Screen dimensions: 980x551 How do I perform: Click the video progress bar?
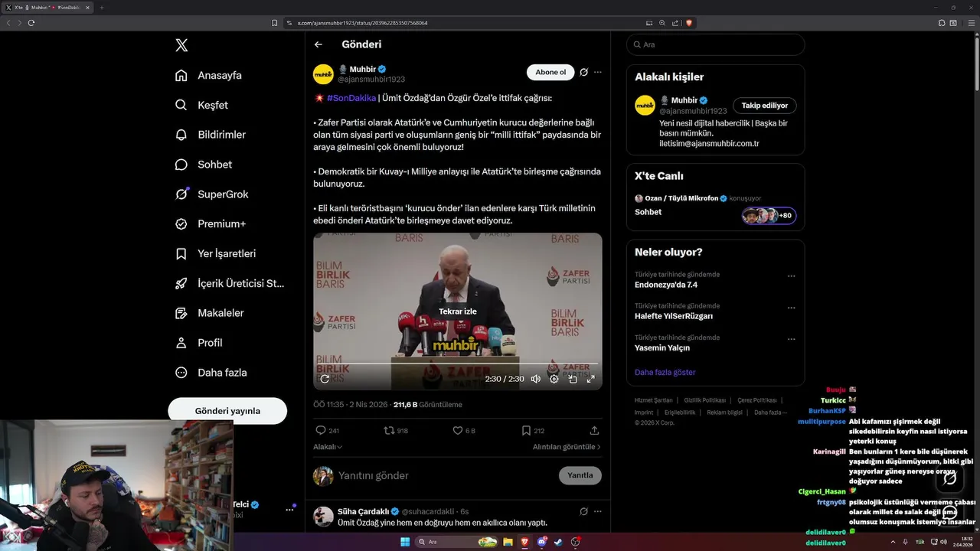(458, 364)
